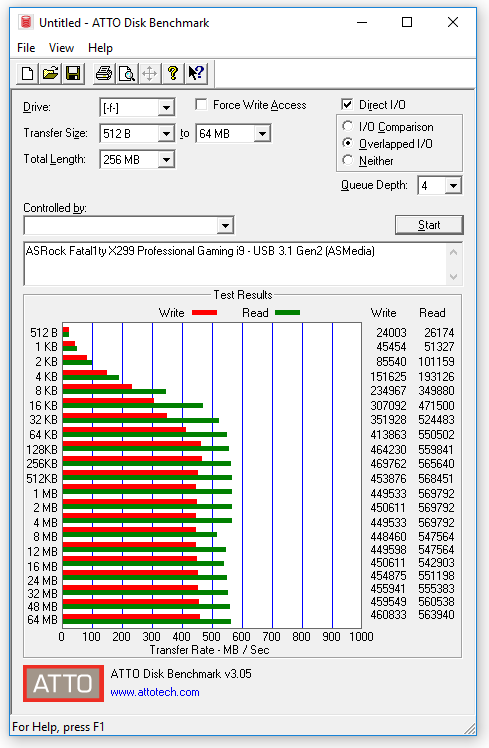Open the Queue Depth dropdown
489x748 pixels.
click(453, 185)
